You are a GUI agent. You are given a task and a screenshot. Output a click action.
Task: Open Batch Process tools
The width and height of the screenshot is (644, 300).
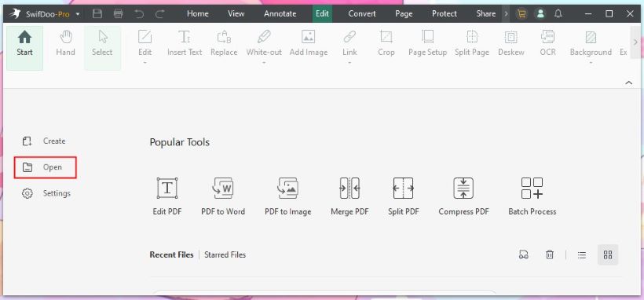532,196
